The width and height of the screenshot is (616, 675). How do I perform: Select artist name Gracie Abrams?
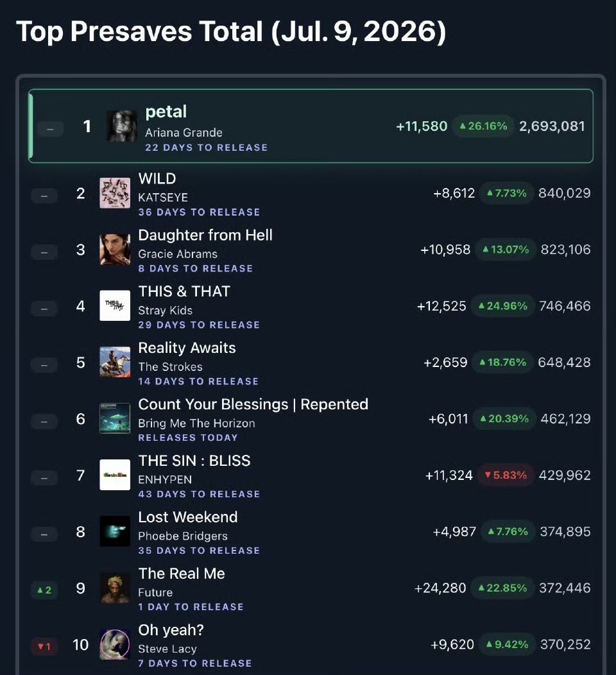coord(178,254)
